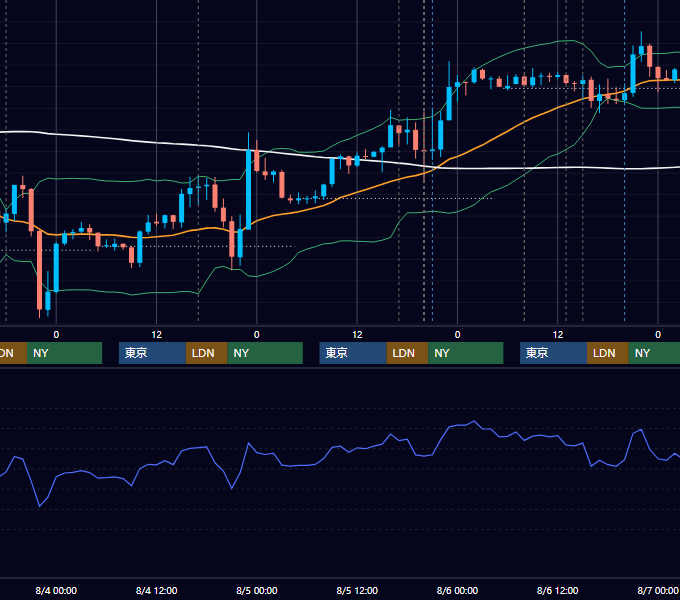Select the 東京 session block above 8/5 12:00
Viewport: 680px width, 600px height.
[353, 353]
